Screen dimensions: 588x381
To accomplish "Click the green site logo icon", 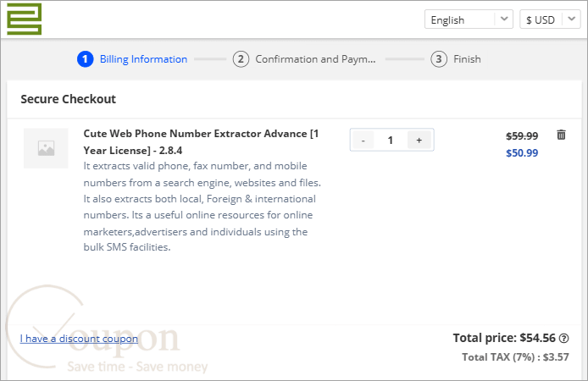I will [x=25, y=19].
